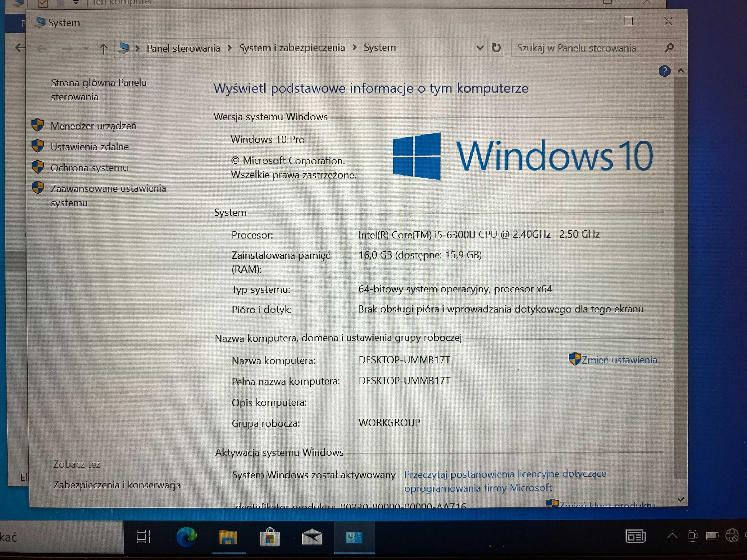Click Panel sterowania breadcrumb
747x560 pixels.
[x=183, y=48]
